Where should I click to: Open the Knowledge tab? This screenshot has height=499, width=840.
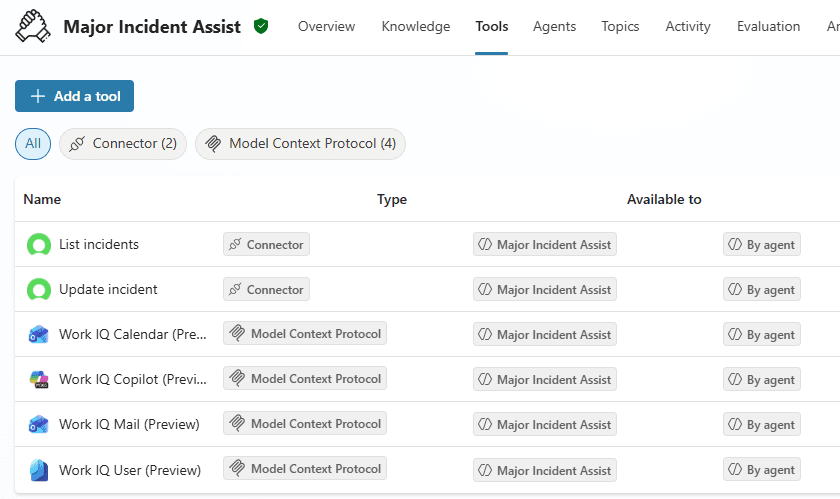pyautogui.click(x=415, y=27)
